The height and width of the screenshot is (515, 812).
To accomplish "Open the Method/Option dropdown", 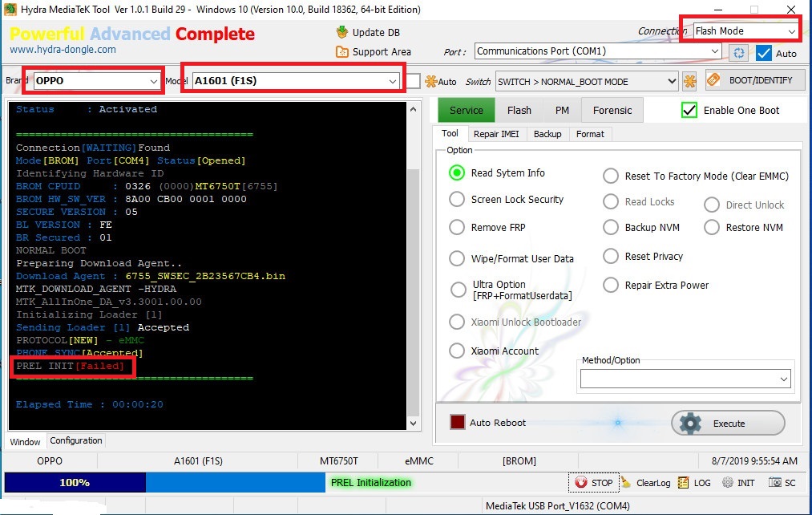I will click(x=685, y=379).
